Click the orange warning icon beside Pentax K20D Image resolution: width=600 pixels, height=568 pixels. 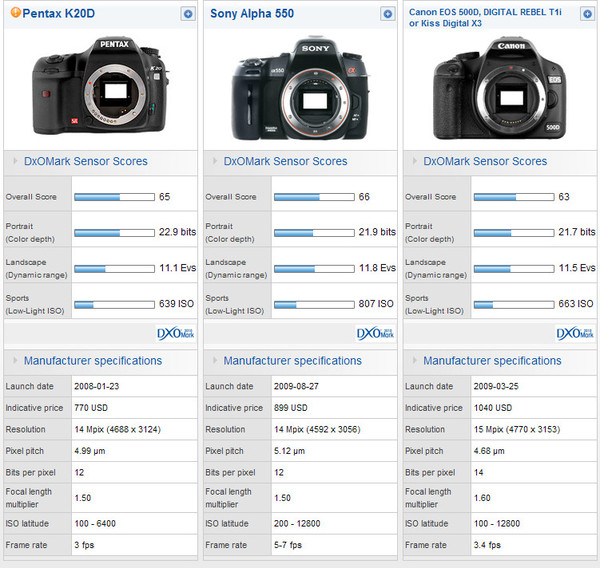point(16,12)
